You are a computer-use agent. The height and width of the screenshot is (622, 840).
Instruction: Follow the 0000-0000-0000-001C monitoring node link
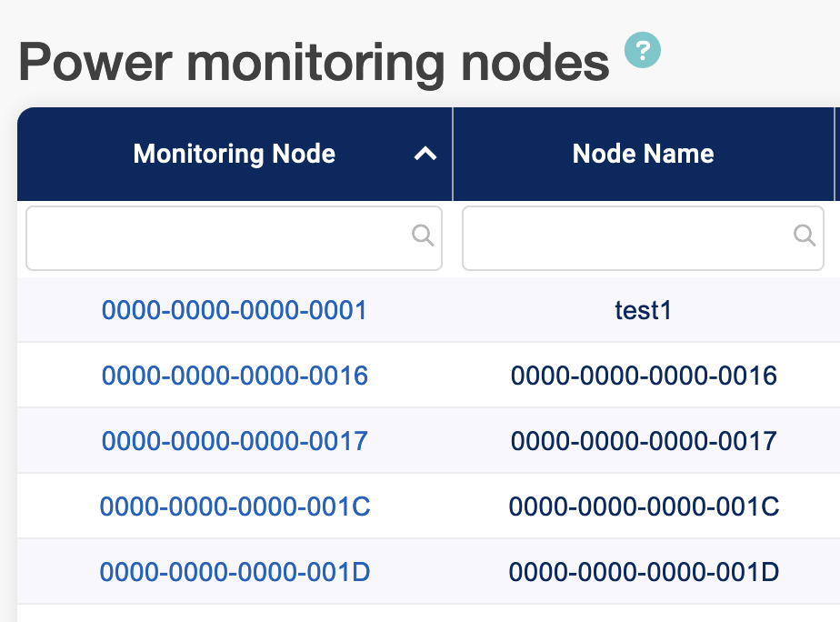tap(235, 507)
